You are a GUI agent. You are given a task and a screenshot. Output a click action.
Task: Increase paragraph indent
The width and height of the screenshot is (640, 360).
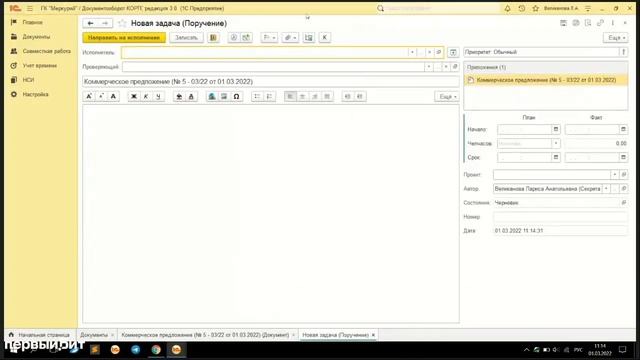[x=360, y=96]
